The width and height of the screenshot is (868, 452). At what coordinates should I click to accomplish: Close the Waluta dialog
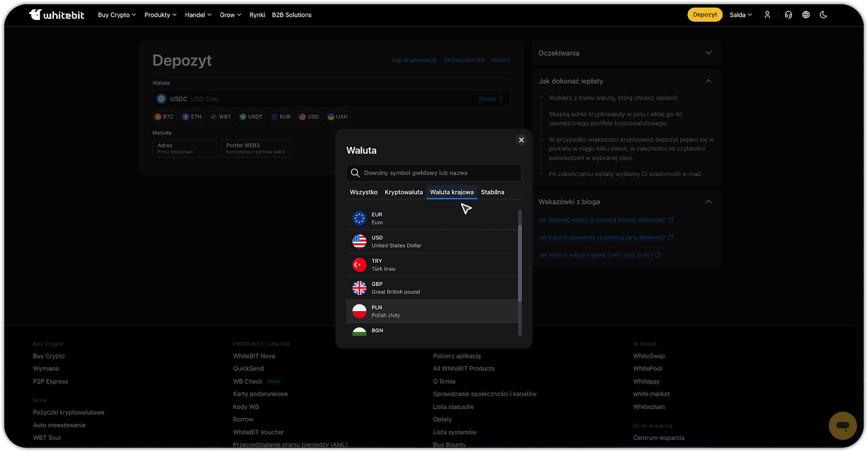pyautogui.click(x=521, y=140)
